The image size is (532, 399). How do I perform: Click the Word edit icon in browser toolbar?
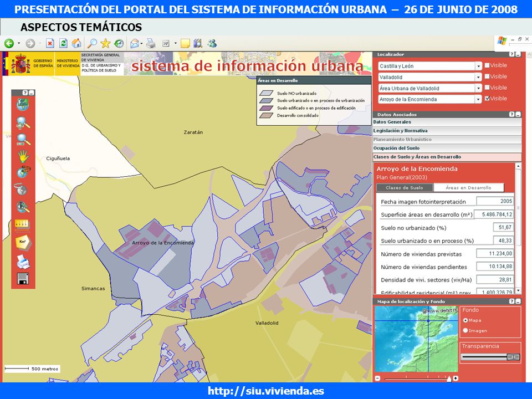point(166,43)
